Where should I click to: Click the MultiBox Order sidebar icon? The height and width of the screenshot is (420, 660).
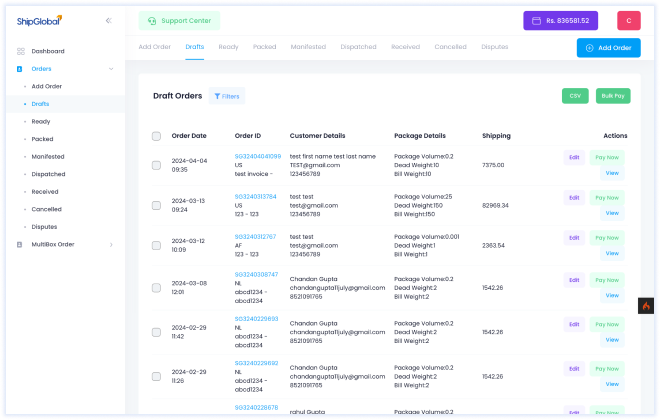pyautogui.click(x=21, y=244)
